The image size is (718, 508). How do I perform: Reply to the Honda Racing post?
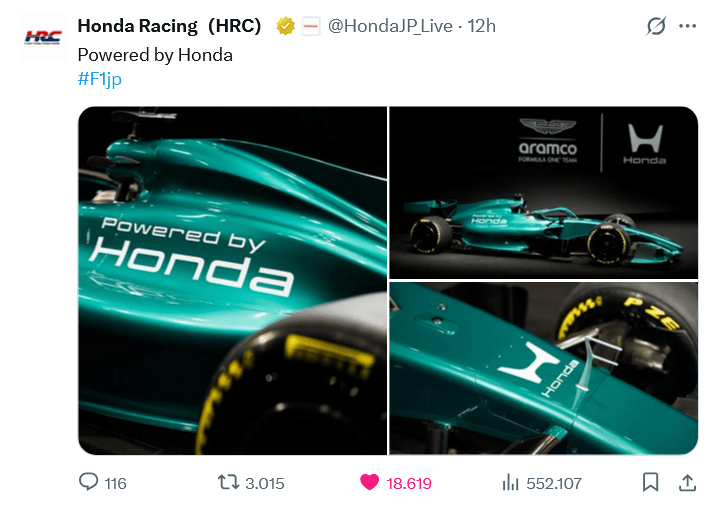point(89,483)
